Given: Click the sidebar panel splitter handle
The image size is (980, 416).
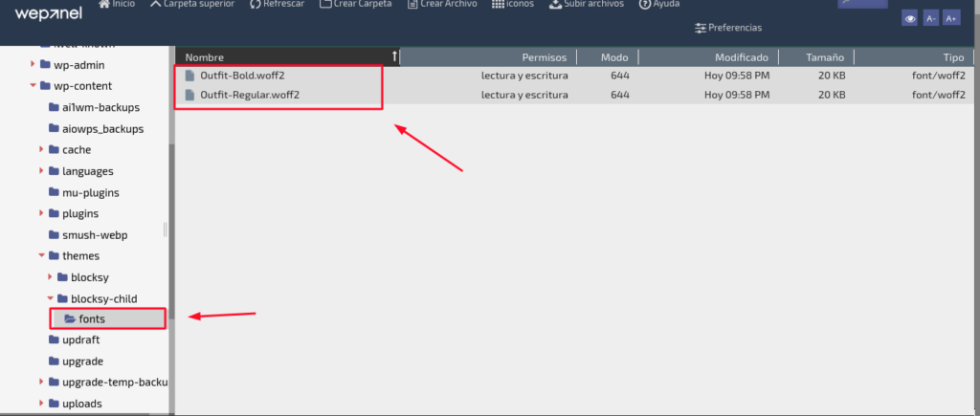Looking at the screenshot, I should [166, 230].
